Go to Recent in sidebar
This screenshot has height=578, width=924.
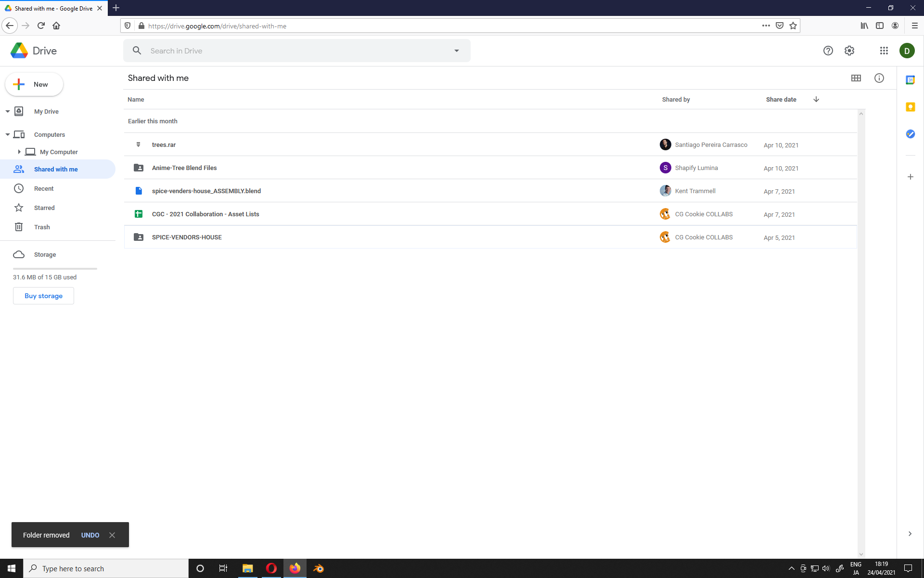point(44,188)
